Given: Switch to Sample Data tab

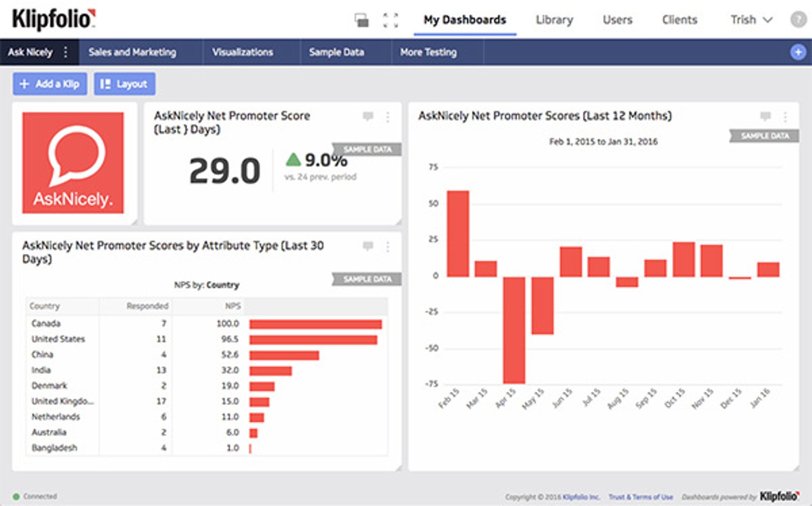Looking at the screenshot, I should click(336, 52).
